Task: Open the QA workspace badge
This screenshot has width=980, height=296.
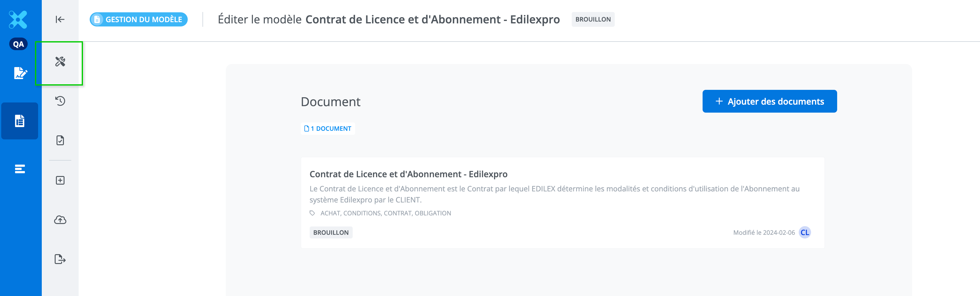Action: [18, 44]
